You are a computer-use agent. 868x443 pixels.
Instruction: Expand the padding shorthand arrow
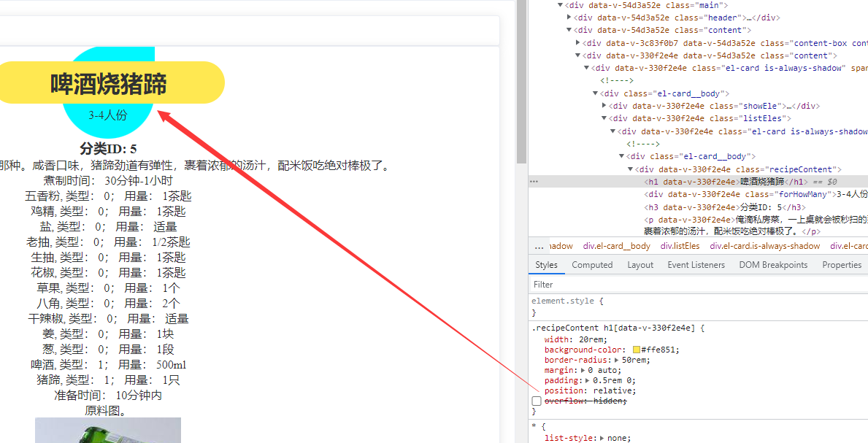pos(587,380)
